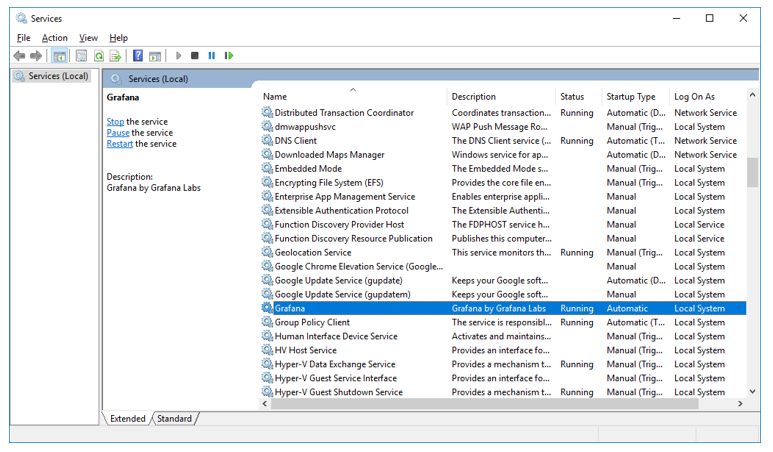773x452 pixels.
Task: Click the horizontal scrollbar right arrow
Action: [740, 404]
